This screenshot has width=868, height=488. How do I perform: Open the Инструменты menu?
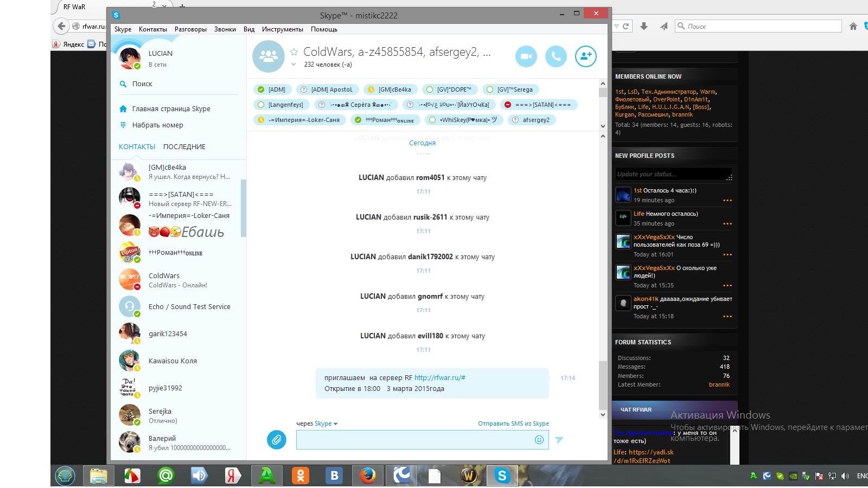[283, 29]
